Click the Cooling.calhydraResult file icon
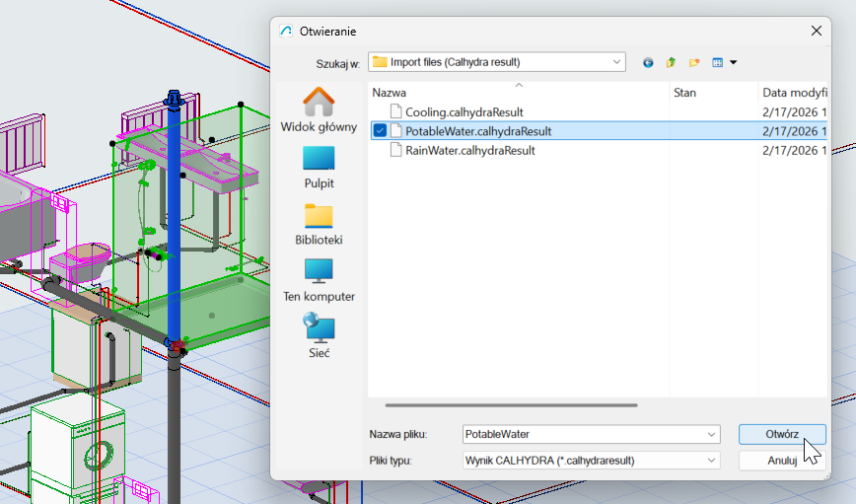This screenshot has width=856, height=504. coord(395,111)
